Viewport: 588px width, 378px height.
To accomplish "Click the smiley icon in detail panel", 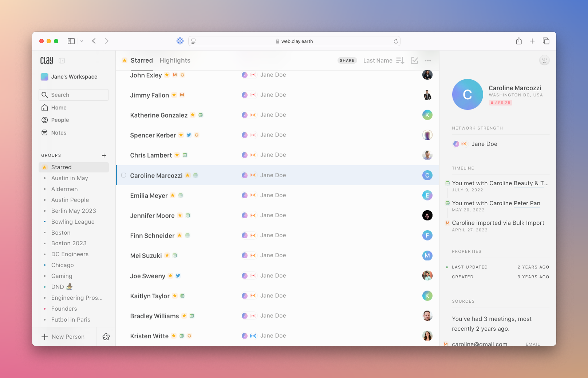I will pyautogui.click(x=544, y=60).
